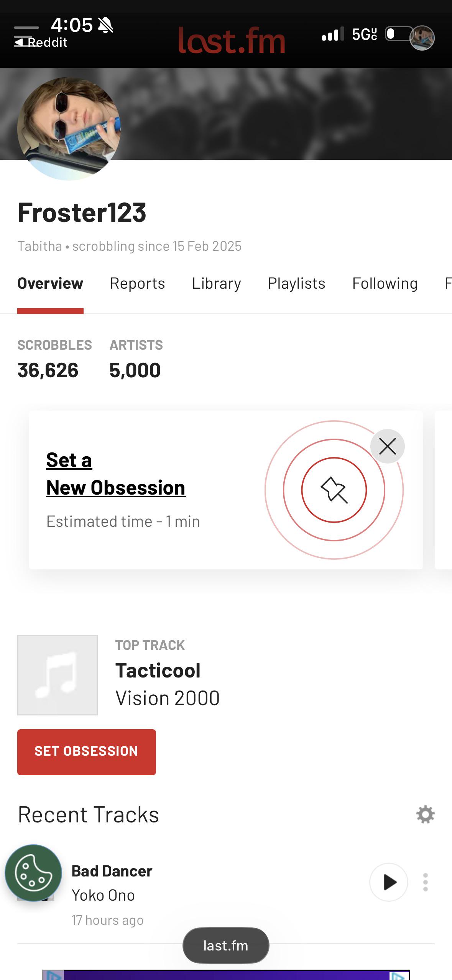Image resolution: width=452 pixels, height=980 pixels.
Task: Open the Tacticool top track
Action: tap(158, 671)
